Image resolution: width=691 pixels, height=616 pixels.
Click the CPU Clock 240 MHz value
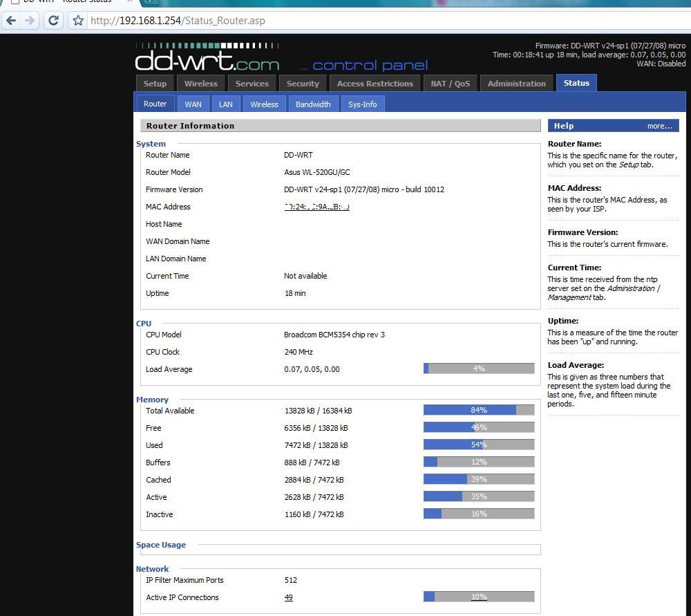click(299, 352)
